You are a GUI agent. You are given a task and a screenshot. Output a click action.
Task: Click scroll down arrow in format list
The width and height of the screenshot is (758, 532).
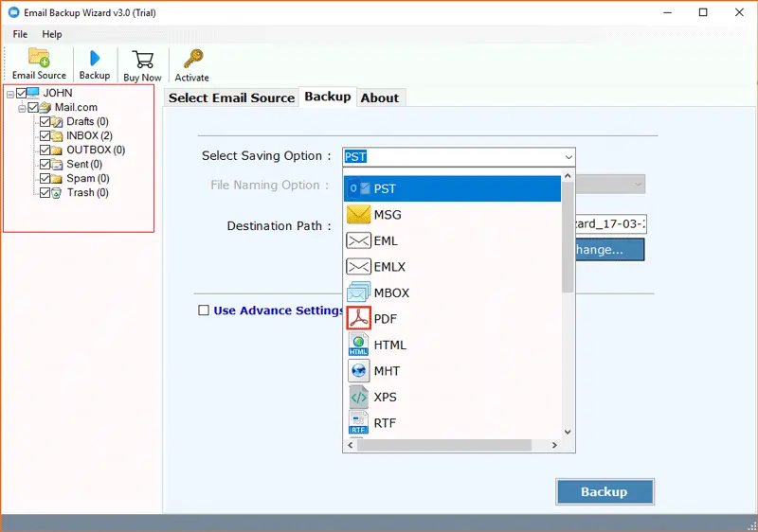[568, 432]
